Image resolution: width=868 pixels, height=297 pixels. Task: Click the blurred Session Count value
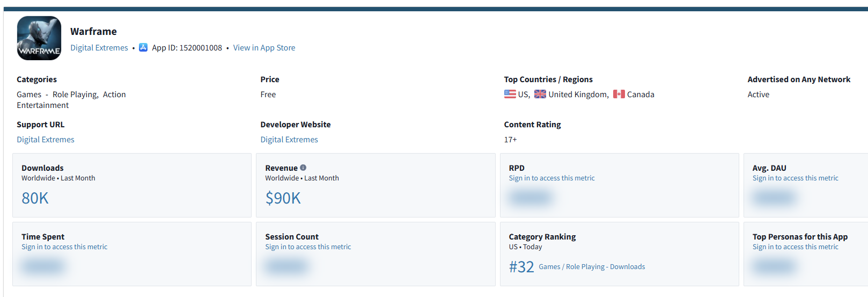[286, 266]
